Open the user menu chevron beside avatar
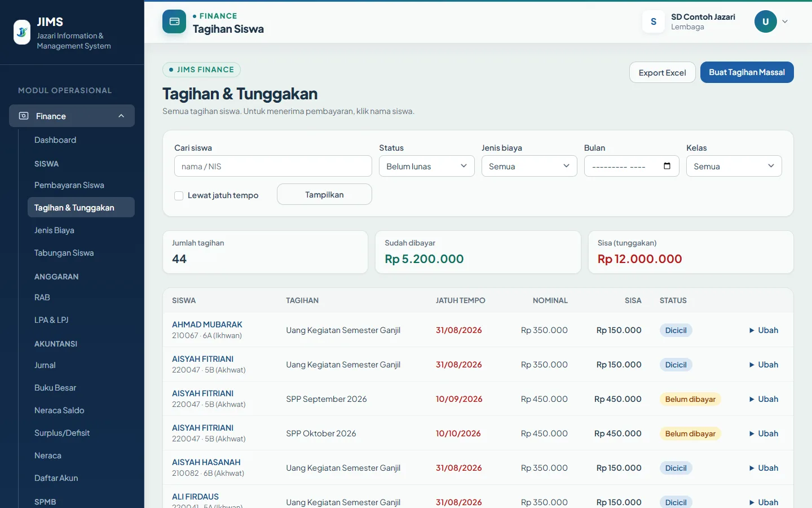812x508 pixels. pos(785,21)
